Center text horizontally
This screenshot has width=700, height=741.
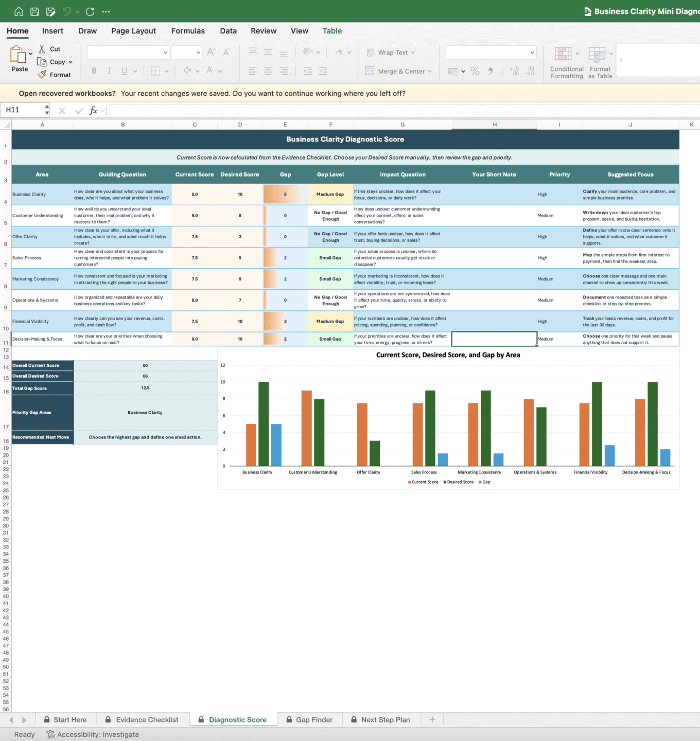tap(268, 71)
